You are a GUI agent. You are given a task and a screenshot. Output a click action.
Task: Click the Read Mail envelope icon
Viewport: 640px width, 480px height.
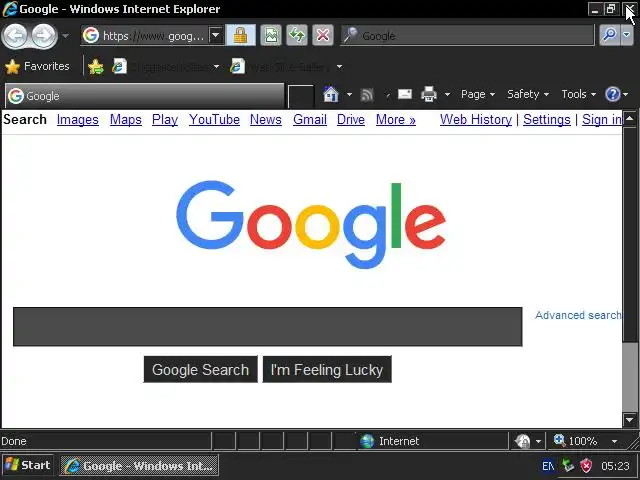[x=404, y=94]
